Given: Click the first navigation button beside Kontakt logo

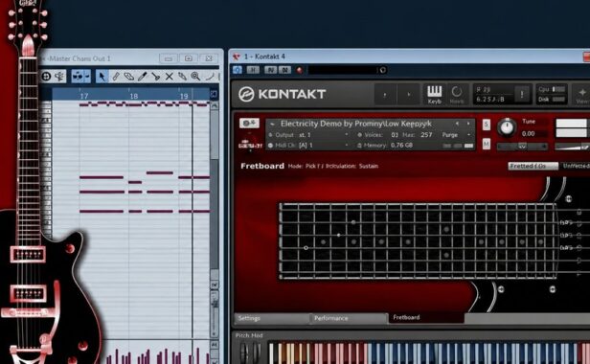Looking at the screenshot, I should 385,95.
